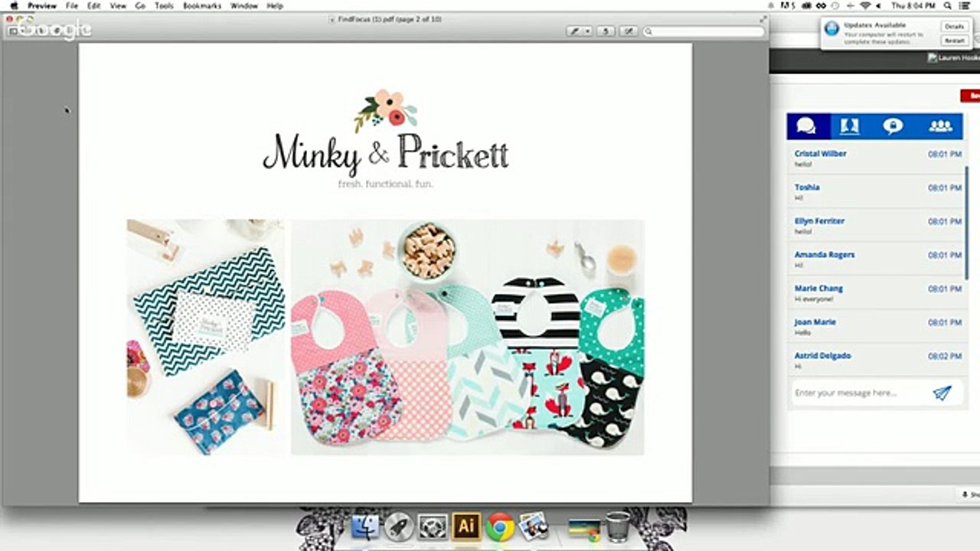This screenshot has width=980, height=551.
Task: Open Google Chrome from the Dock
Action: point(499,527)
